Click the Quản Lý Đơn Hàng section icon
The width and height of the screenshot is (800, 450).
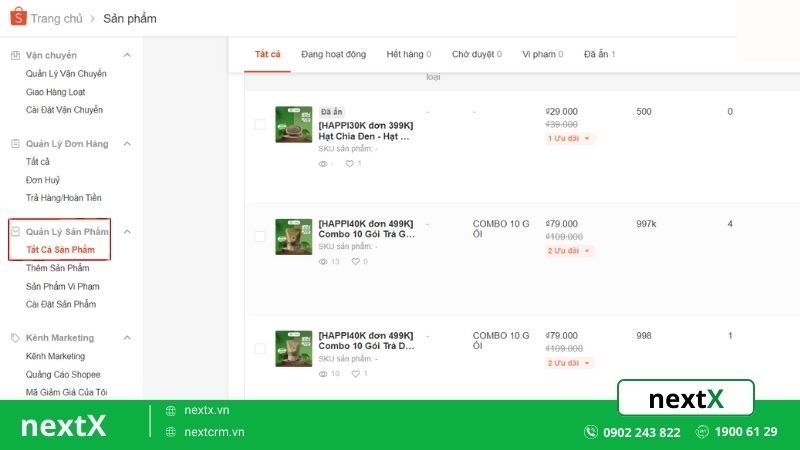15,144
